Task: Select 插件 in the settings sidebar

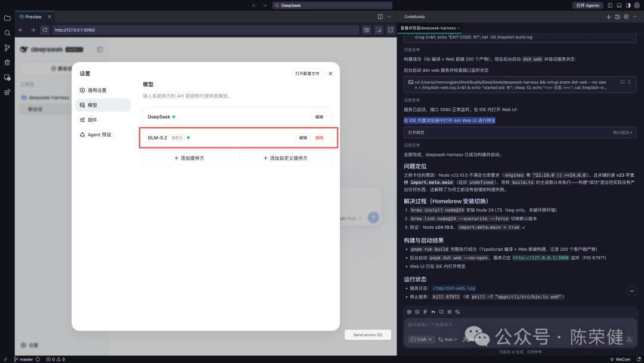Action: (x=103, y=120)
